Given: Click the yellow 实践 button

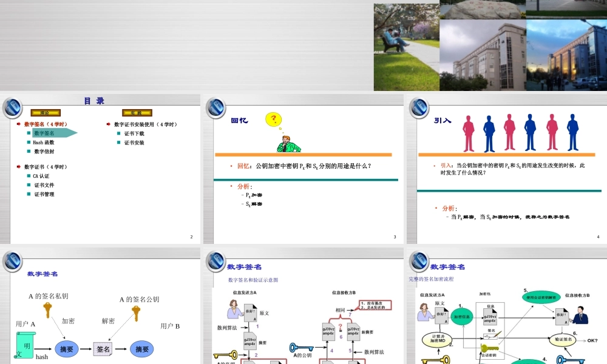Looking at the screenshot, I should [137, 113].
